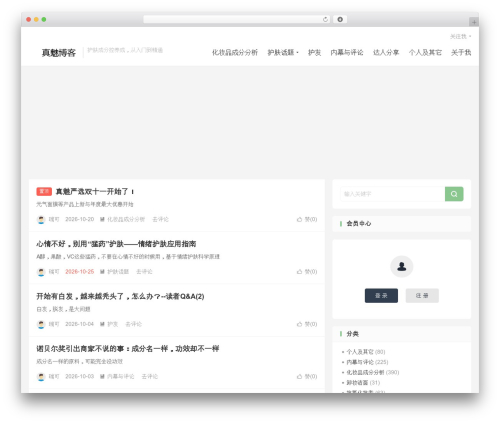Open category tag 护发 under third post
This screenshot has width=500, height=423.
click(113, 324)
